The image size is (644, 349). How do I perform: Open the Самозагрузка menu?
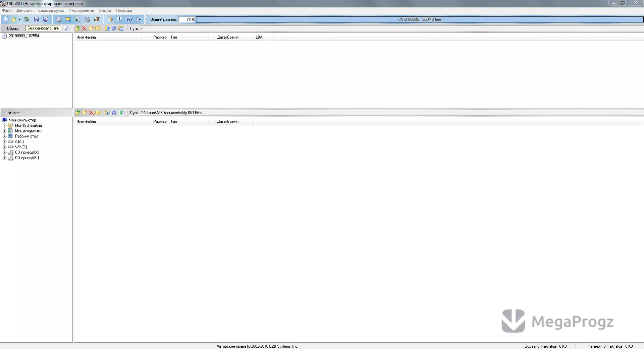click(51, 10)
